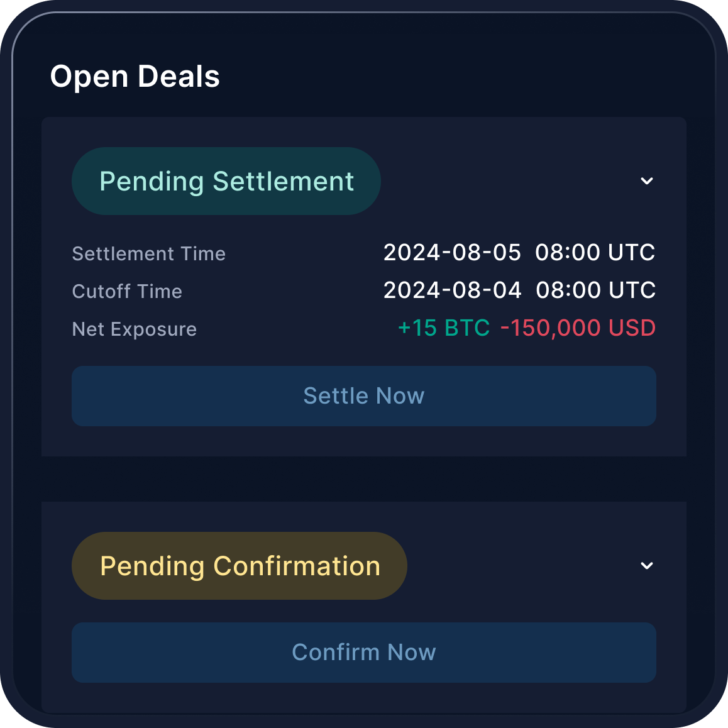Click the green teal settlement status pill
Viewport: 728px width, 728px height.
click(x=226, y=181)
